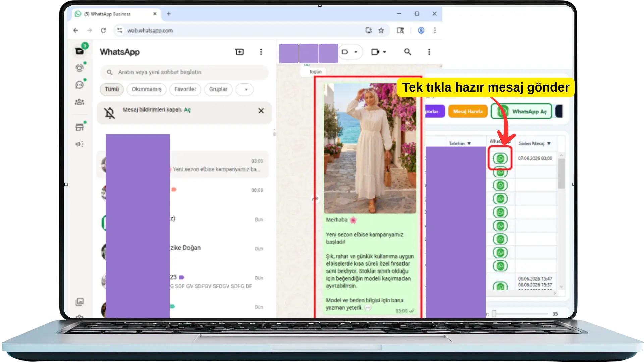Open the WhatsApp chat list menu dots

261,52
